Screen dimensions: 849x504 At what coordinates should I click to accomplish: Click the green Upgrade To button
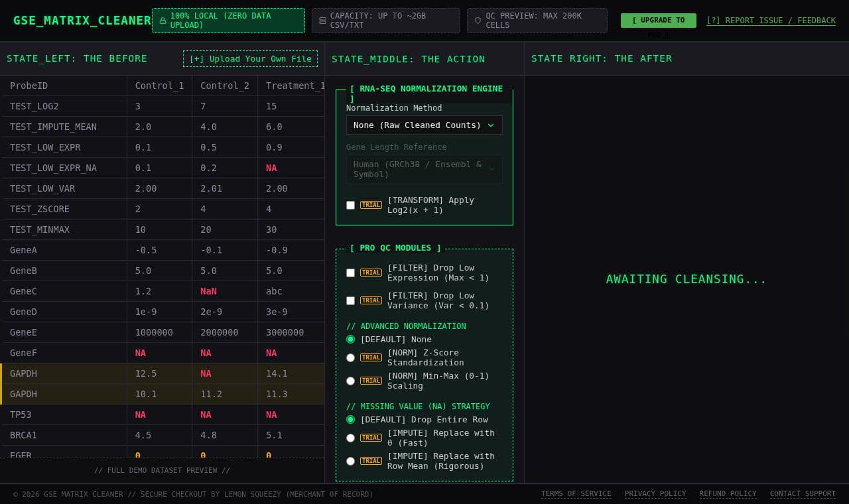(659, 21)
